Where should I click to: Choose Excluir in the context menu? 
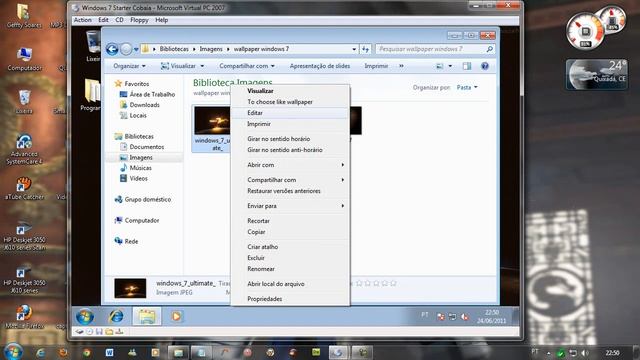290,258
